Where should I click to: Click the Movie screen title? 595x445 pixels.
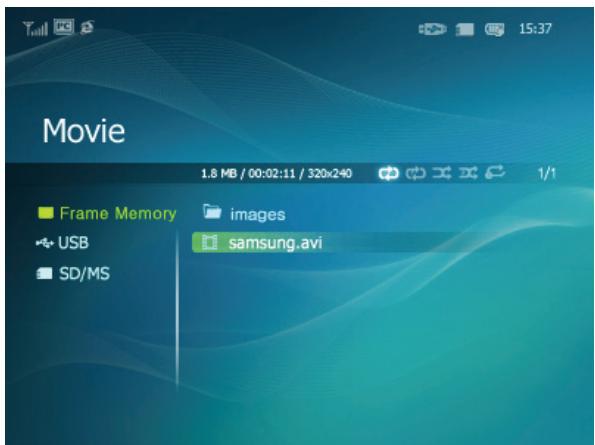83,131
